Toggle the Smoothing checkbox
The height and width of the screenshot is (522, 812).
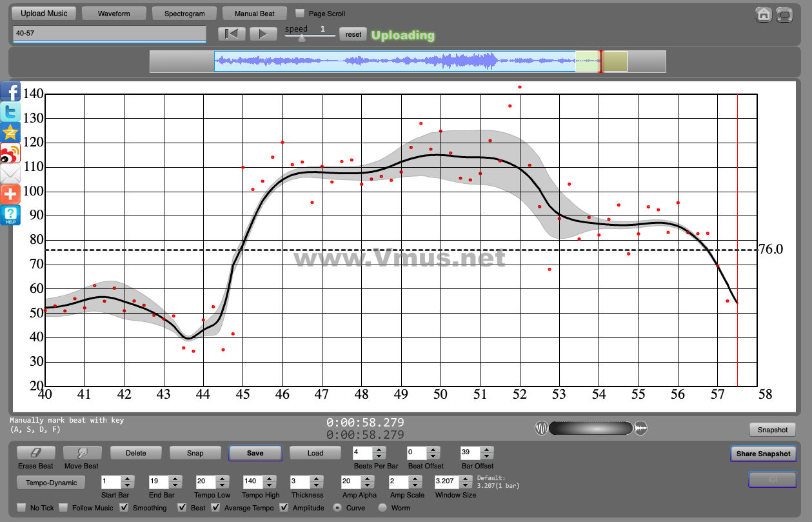point(124,508)
